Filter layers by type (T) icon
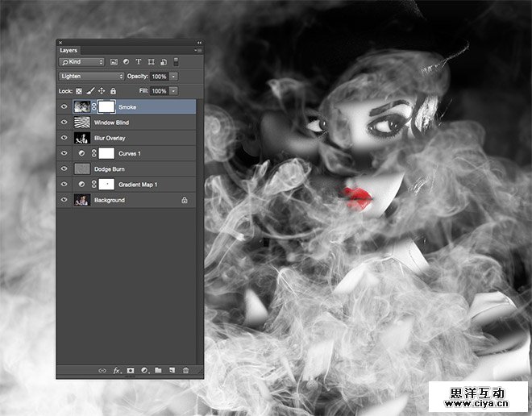The image size is (532, 416). 138,62
